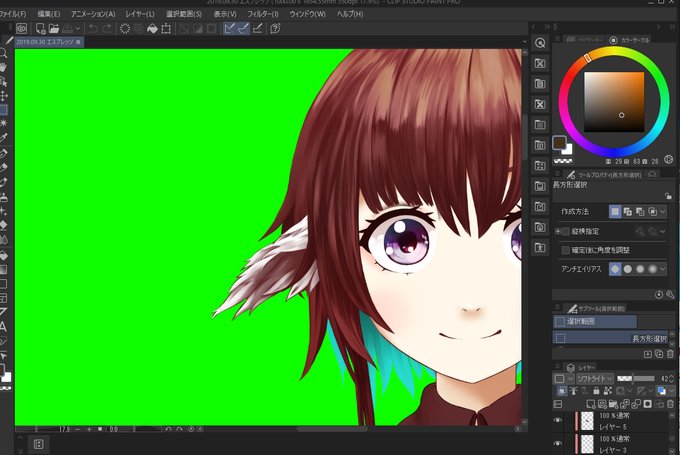Select the no anti-aliasing option for アンチエイリアス
The width and height of the screenshot is (680, 455).
pos(615,269)
